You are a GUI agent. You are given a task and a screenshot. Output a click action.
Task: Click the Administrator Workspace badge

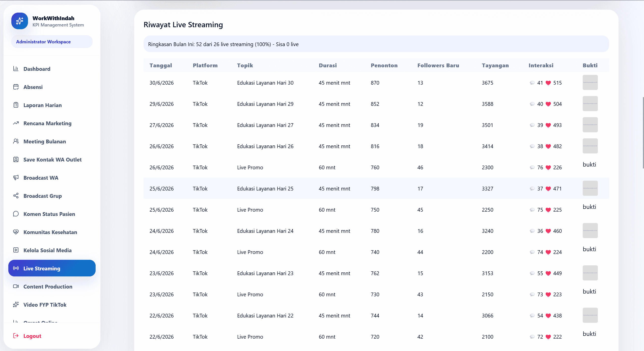tap(52, 42)
